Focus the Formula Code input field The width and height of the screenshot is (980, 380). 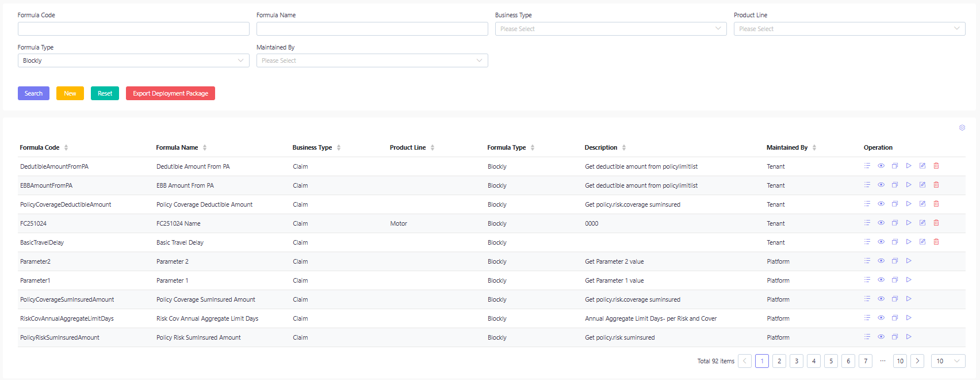point(133,29)
